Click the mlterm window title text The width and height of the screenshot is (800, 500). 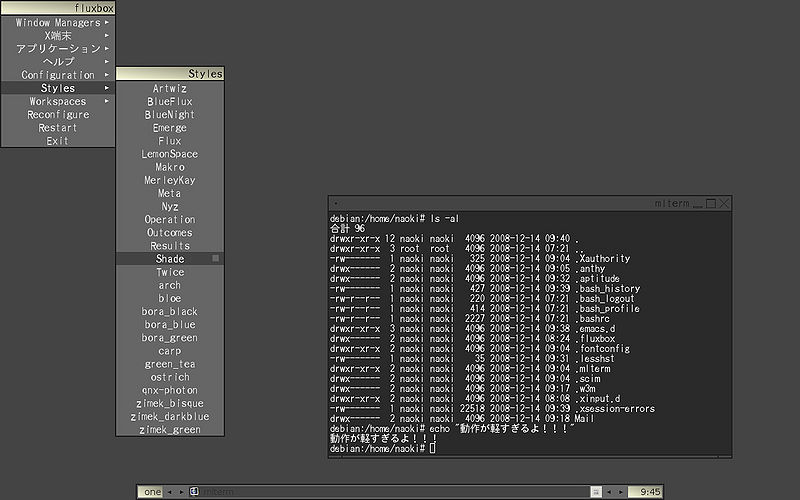click(672, 203)
